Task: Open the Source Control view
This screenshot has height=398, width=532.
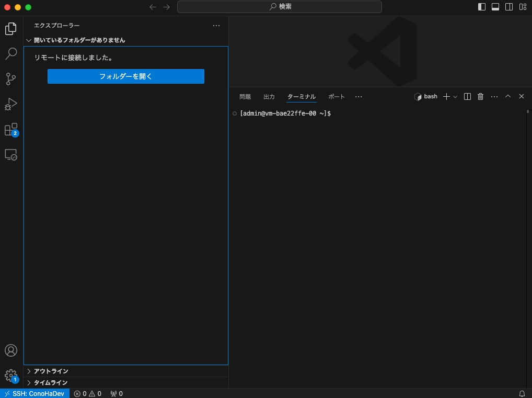Action: [x=11, y=79]
